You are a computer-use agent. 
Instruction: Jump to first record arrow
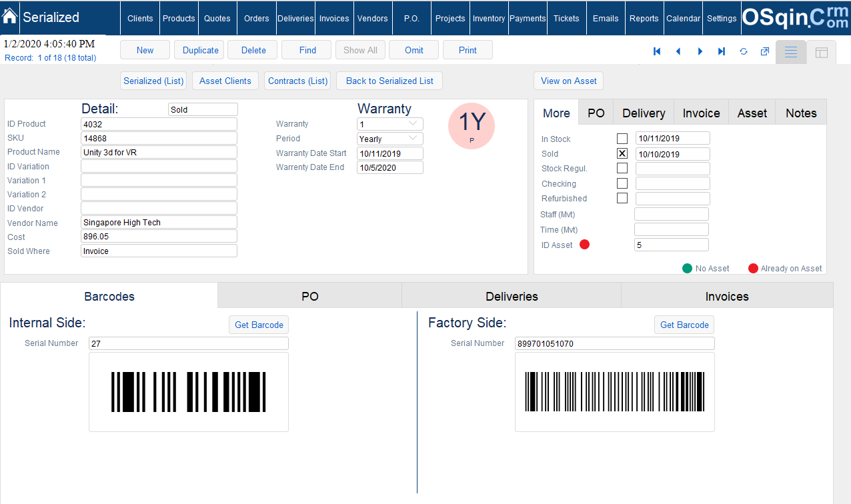click(657, 51)
